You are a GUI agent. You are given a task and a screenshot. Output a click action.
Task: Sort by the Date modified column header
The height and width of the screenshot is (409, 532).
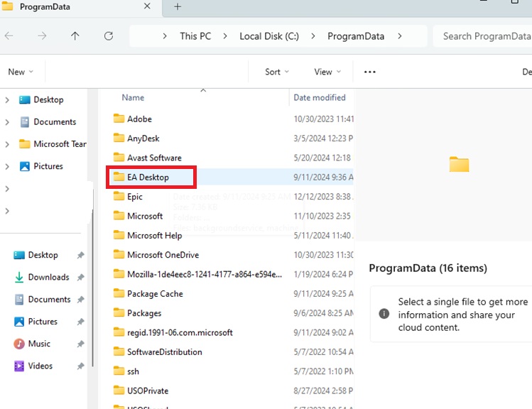click(x=320, y=97)
